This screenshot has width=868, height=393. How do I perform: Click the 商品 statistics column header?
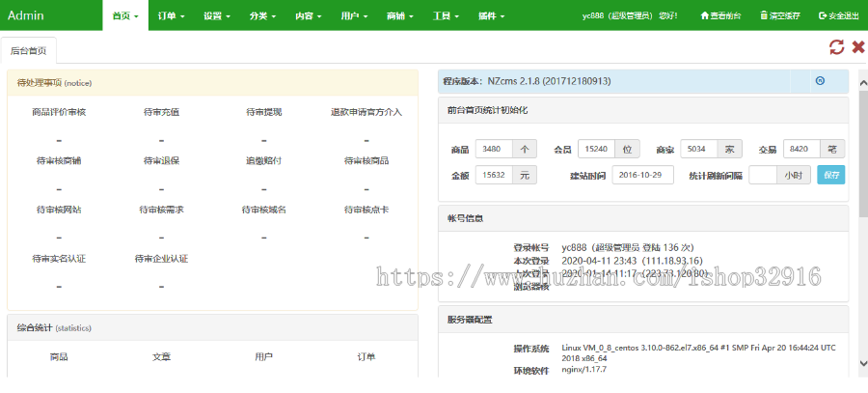(59, 357)
